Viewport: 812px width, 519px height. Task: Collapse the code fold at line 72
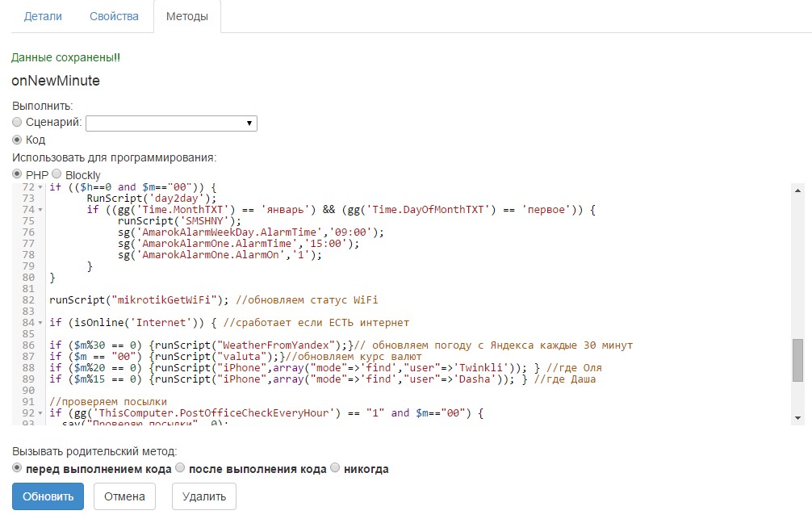[x=39, y=186]
